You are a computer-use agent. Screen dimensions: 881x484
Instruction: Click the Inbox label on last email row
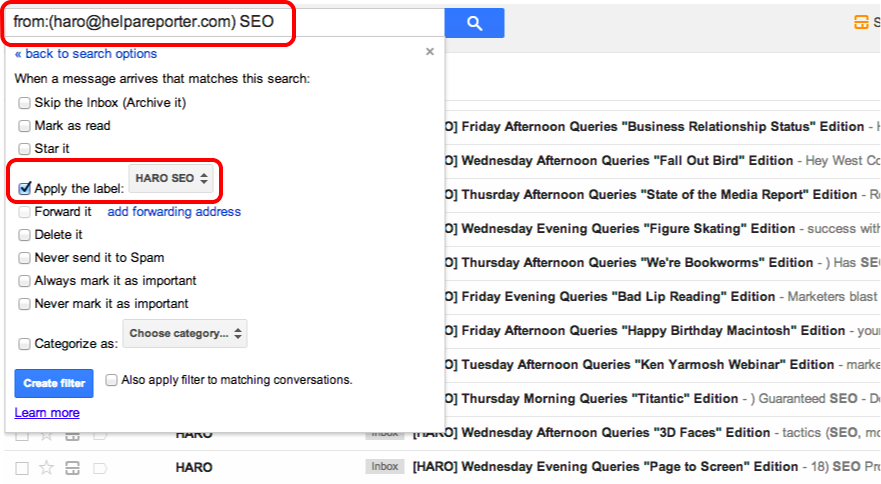tap(383, 467)
